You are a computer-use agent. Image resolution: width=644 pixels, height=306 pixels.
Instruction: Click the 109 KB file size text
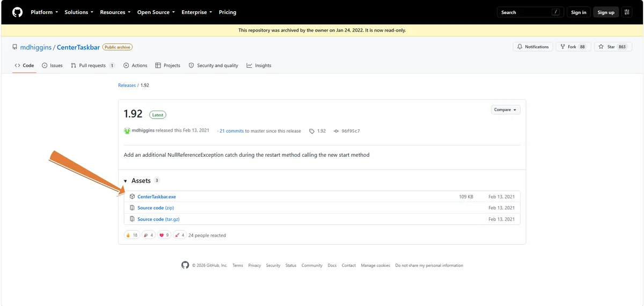[466, 197]
